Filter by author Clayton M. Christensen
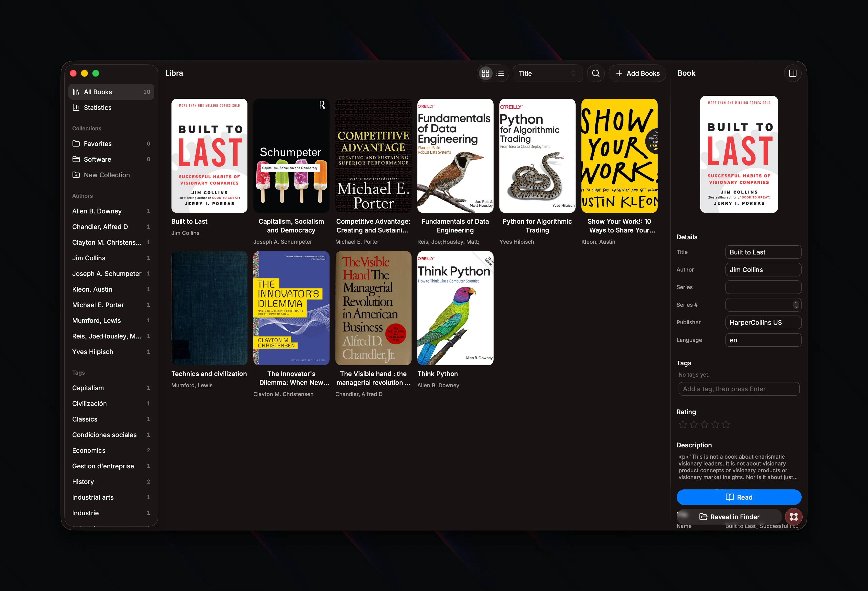This screenshot has height=591, width=868. (x=111, y=243)
